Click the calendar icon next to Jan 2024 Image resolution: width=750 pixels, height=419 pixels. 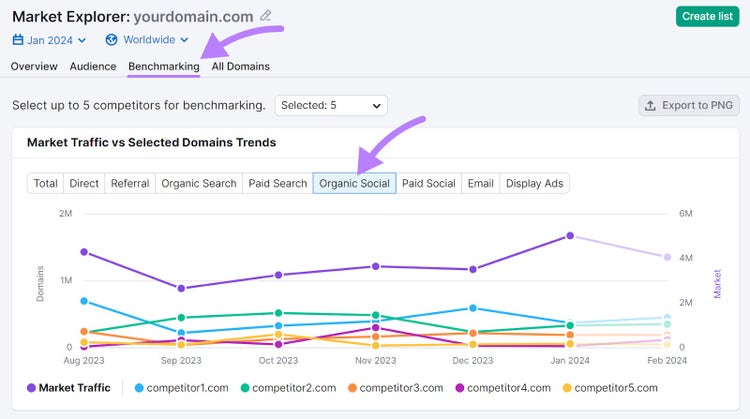coord(18,40)
